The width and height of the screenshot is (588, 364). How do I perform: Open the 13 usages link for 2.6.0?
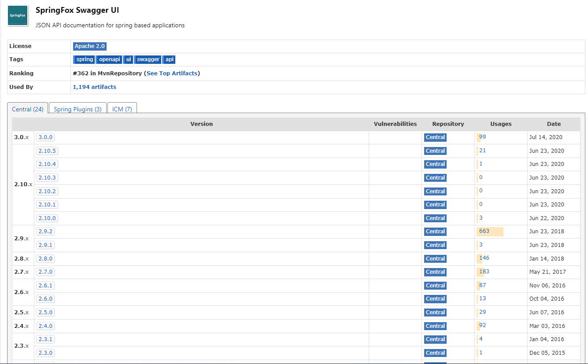click(x=483, y=298)
